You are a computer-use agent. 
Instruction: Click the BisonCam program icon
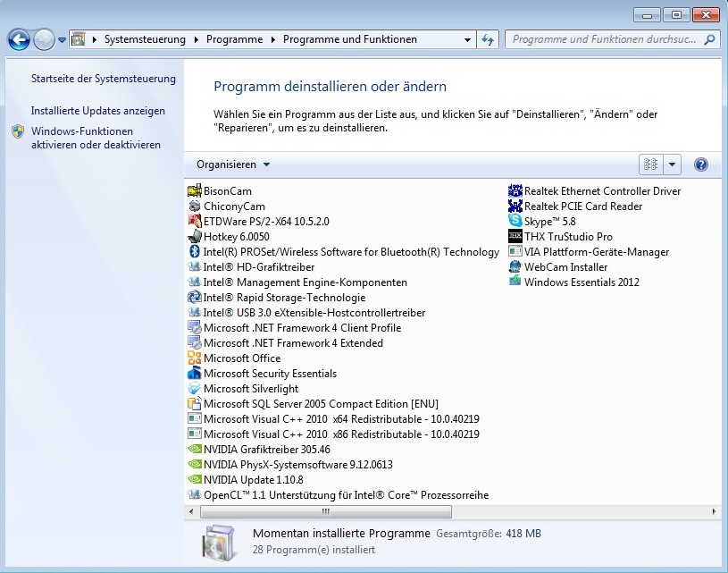coord(195,191)
